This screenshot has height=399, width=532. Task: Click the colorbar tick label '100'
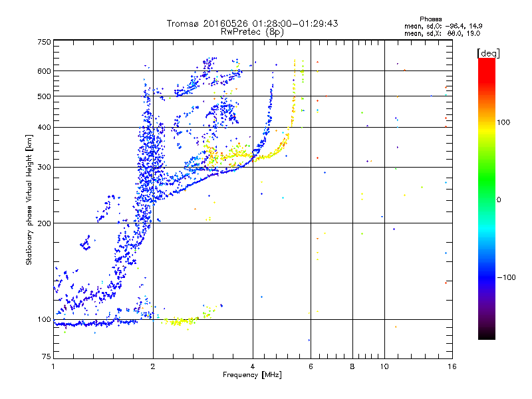pyautogui.click(x=503, y=122)
